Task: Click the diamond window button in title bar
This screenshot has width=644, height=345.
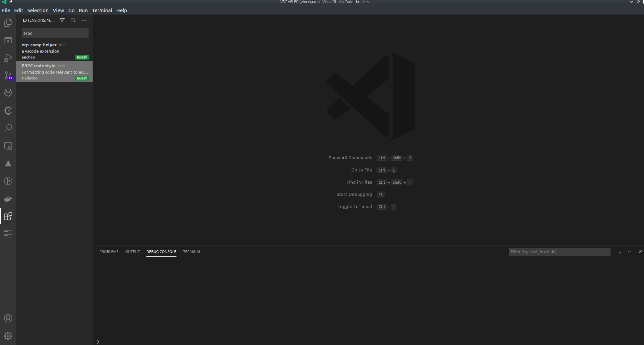Action: coord(638,2)
